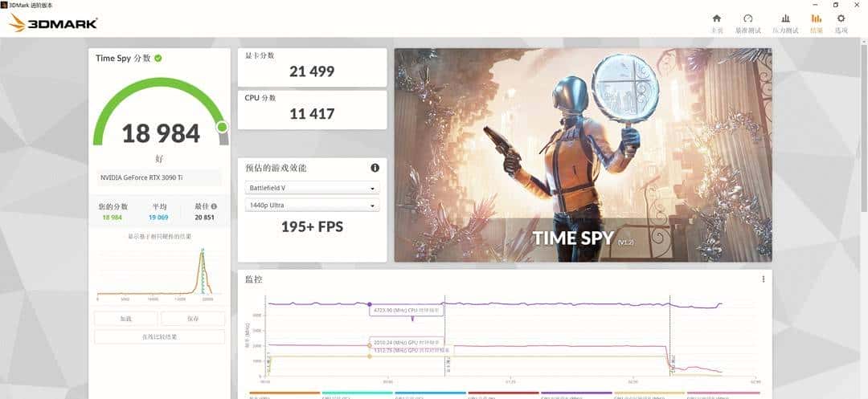Click the 显卡分数 value 21 499
Image resolution: width=868 pixels, height=399 pixels.
(x=312, y=71)
